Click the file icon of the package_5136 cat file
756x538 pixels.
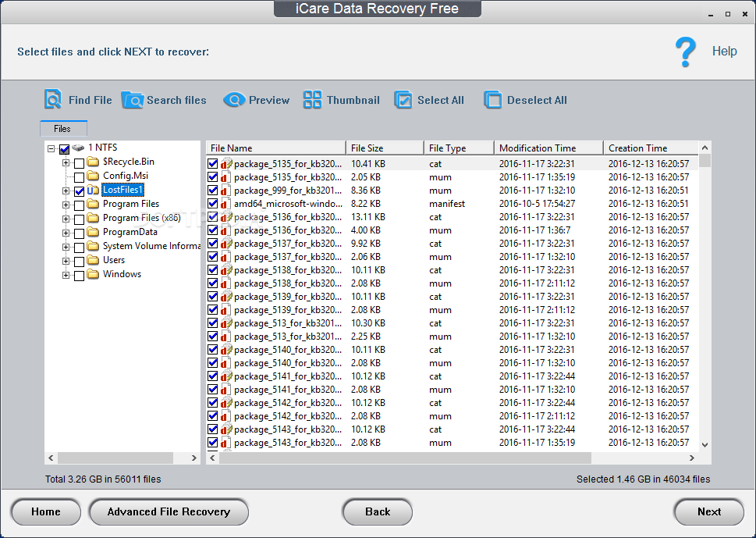(x=226, y=216)
